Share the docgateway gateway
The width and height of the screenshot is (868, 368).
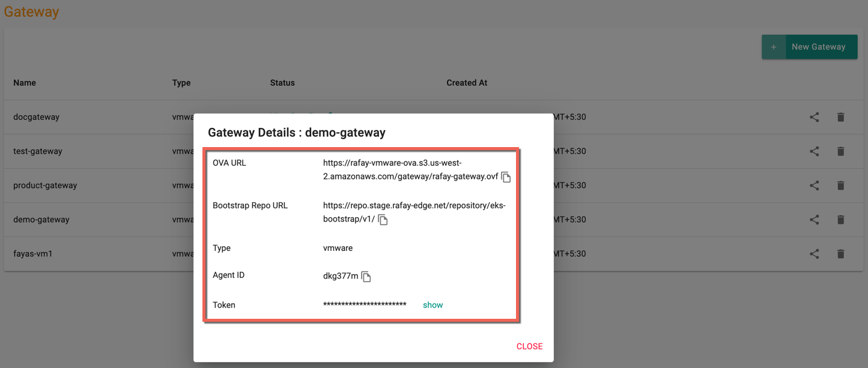coord(814,117)
